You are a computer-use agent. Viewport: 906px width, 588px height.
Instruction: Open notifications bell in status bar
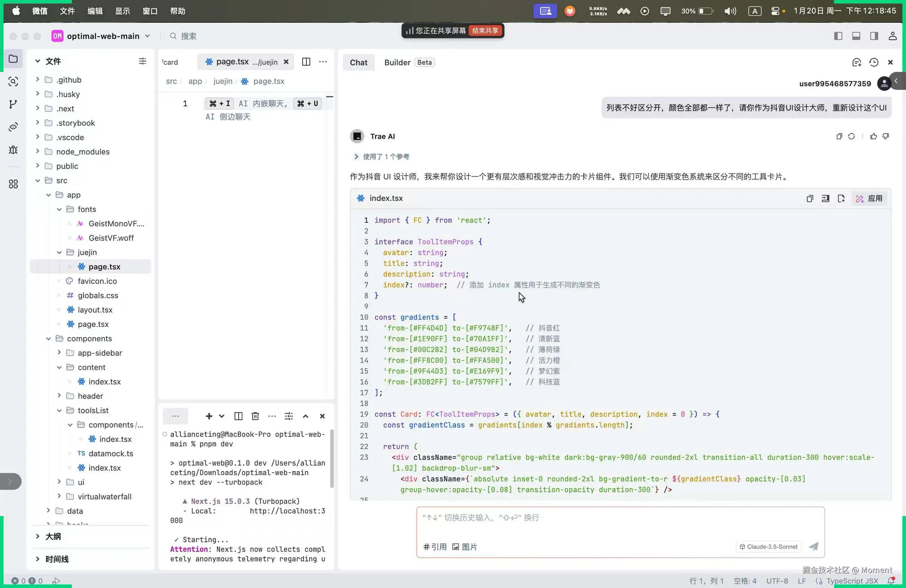tap(891, 581)
